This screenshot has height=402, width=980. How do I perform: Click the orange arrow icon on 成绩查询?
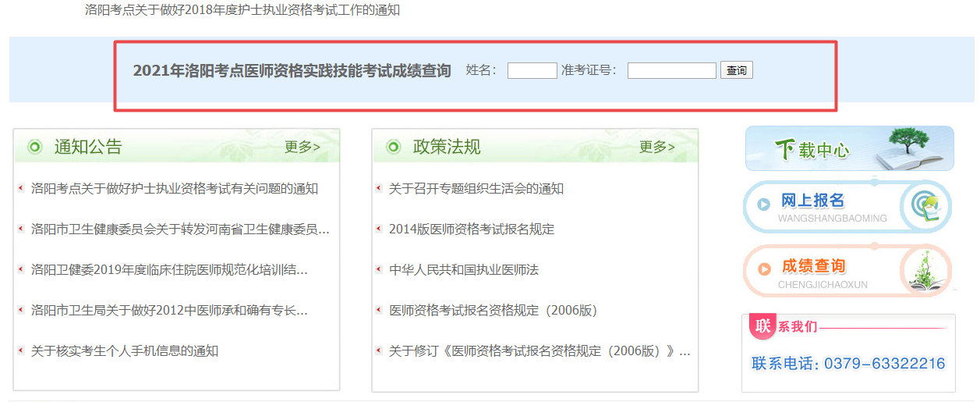[764, 269]
